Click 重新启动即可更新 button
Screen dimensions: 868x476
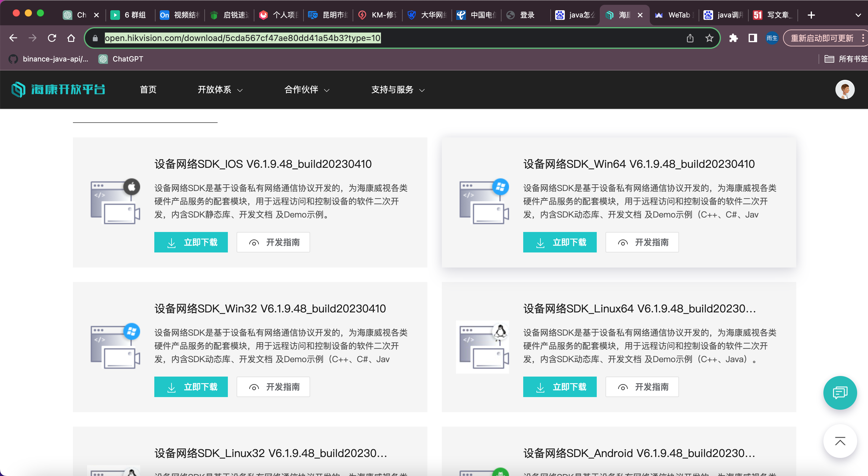coord(822,38)
